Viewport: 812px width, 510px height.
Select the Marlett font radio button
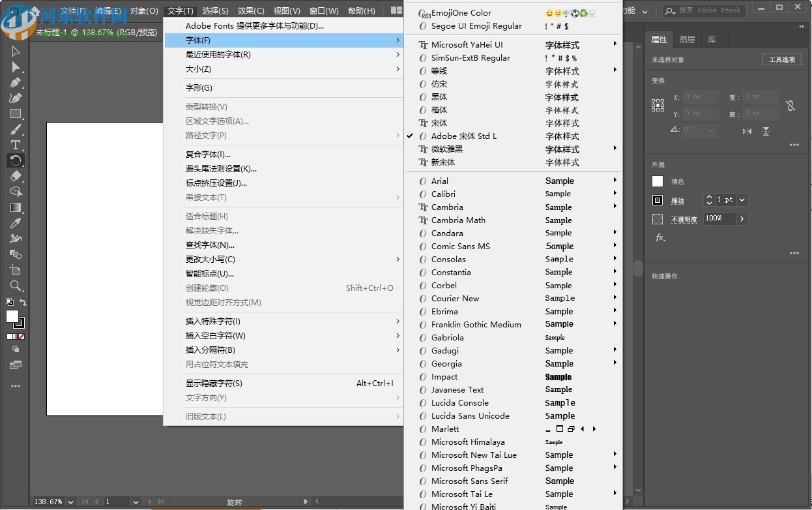tap(422, 429)
